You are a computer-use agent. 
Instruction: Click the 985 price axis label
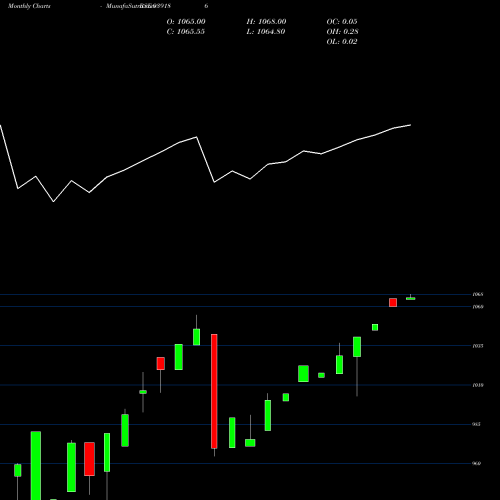coord(477,424)
